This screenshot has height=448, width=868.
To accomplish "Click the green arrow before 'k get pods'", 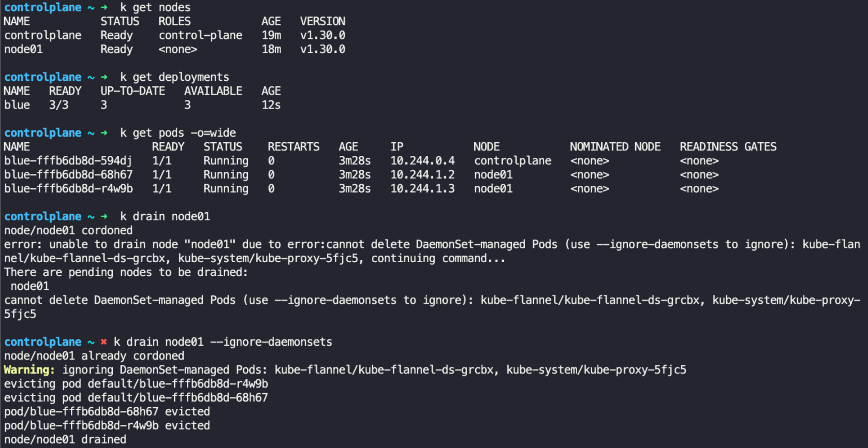I will click(x=104, y=133).
